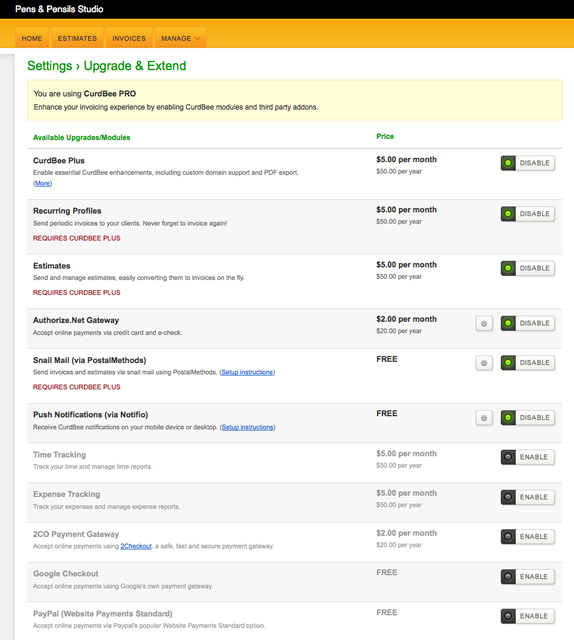Open settings gear for Push Notifications
The height and width of the screenshot is (640, 574).
484,418
